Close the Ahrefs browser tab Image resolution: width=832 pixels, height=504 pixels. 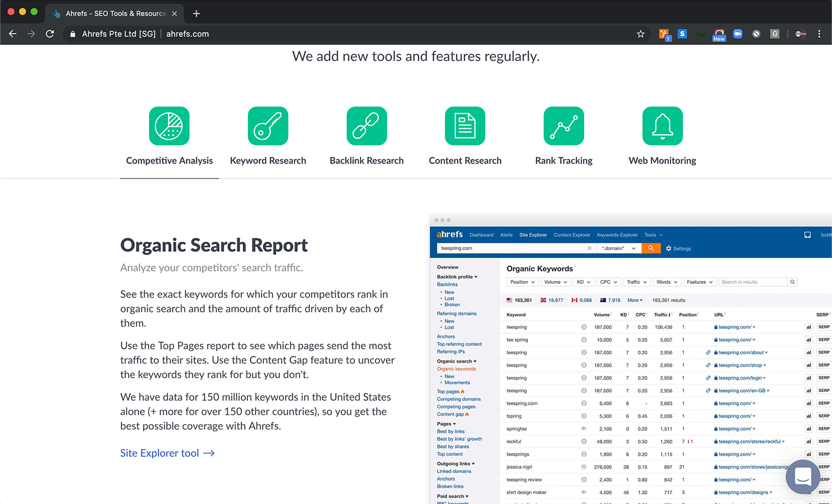[174, 13]
